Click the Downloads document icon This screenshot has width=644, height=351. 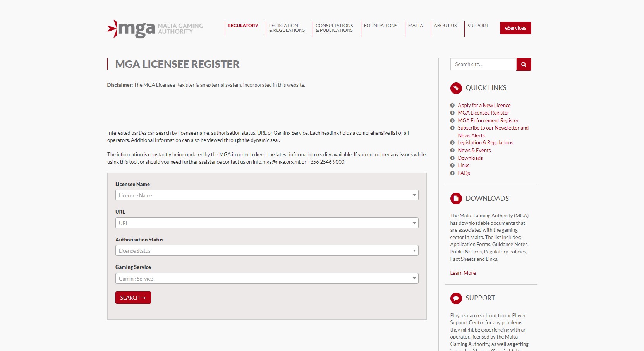[x=456, y=199]
